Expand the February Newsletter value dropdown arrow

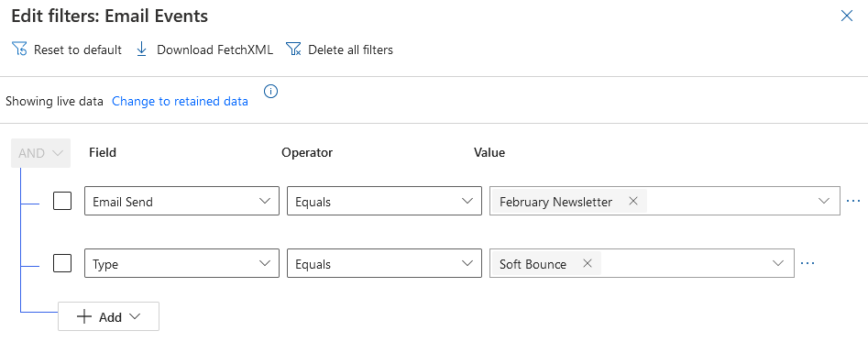824,202
